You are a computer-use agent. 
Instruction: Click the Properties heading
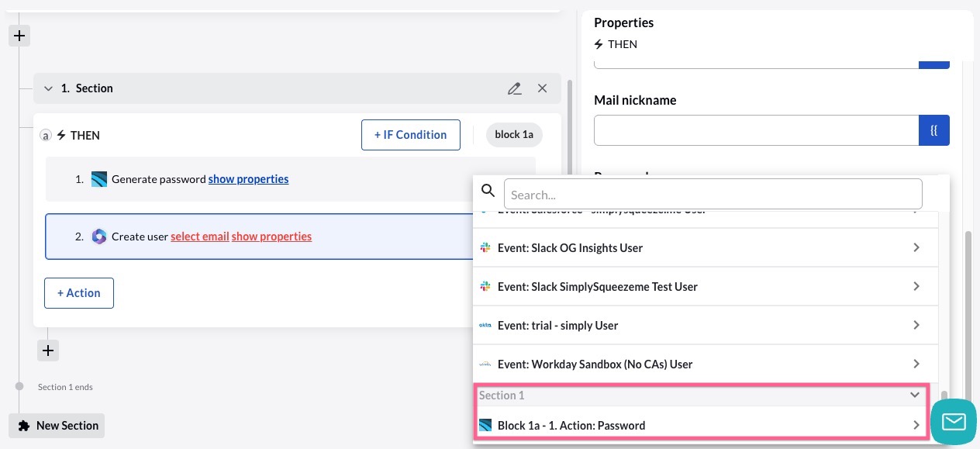623,23
